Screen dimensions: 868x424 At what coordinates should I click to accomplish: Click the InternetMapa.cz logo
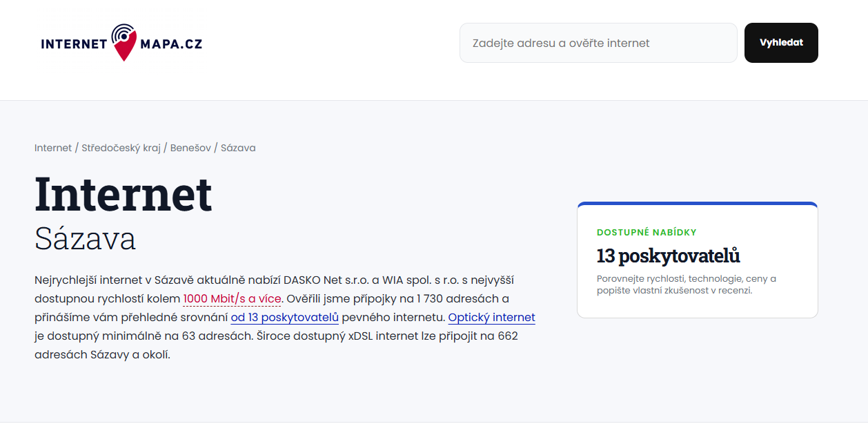pyautogui.click(x=121, y=43)
